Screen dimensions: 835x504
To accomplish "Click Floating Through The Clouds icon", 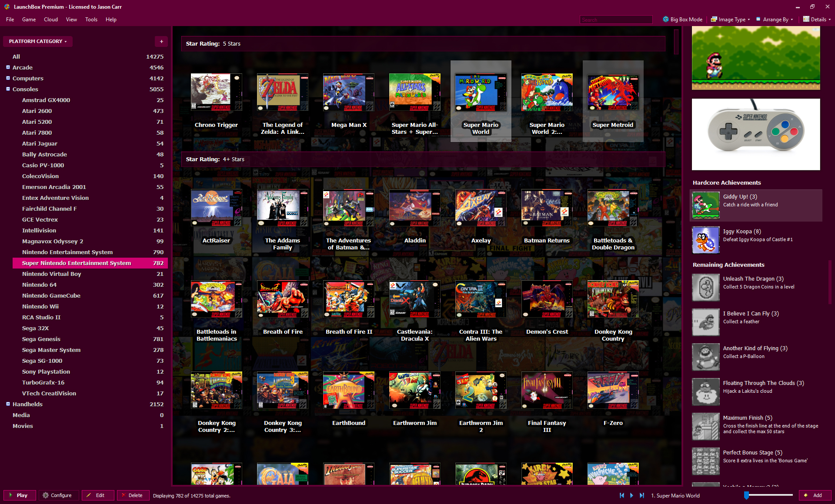I will [706, 391].
